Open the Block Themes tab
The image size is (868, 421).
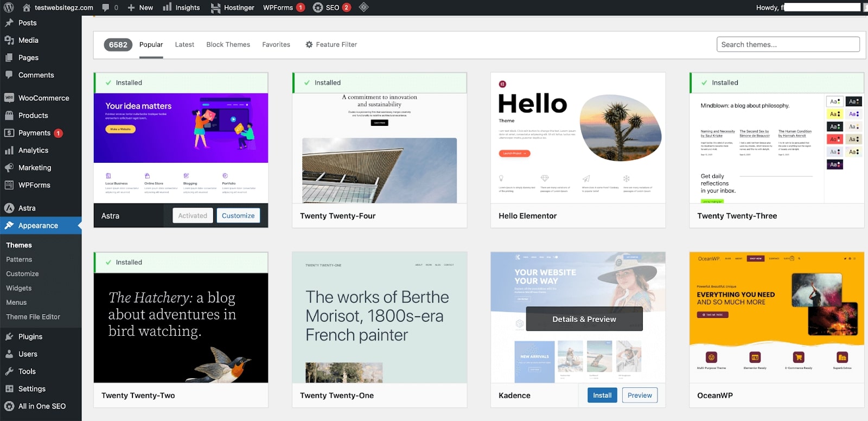[228, 44]
